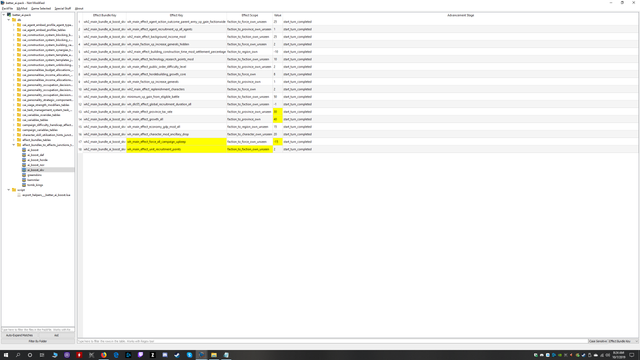
Task: Select the wh_main_effect_economy_gdp_mod_all cell
Action: point(176,127)
